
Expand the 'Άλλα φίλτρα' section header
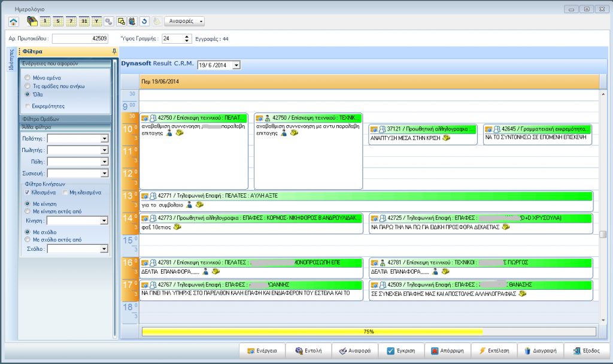click(x=65, y=127)
